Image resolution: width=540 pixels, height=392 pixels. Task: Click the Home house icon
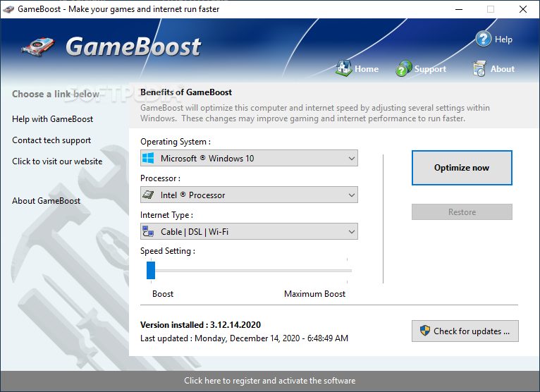pyautogui.click(x=344, y=68)
